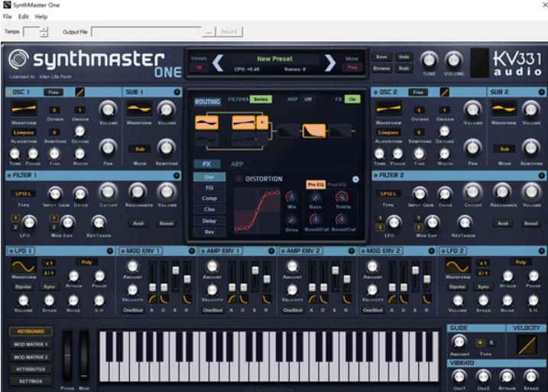Toggle the FX On switch in routing
Image resolution: width=548 pixels, height=392 pixels.
click(x=352, y=99)
